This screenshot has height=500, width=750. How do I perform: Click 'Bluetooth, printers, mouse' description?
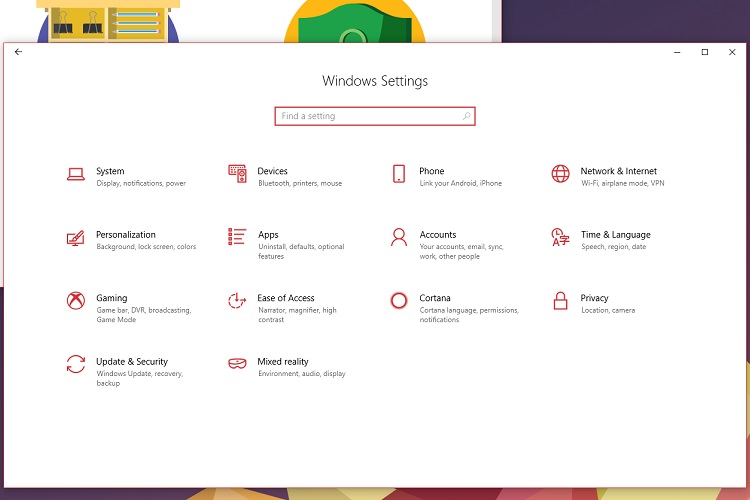pyautogui.click(x=300, y=183)
